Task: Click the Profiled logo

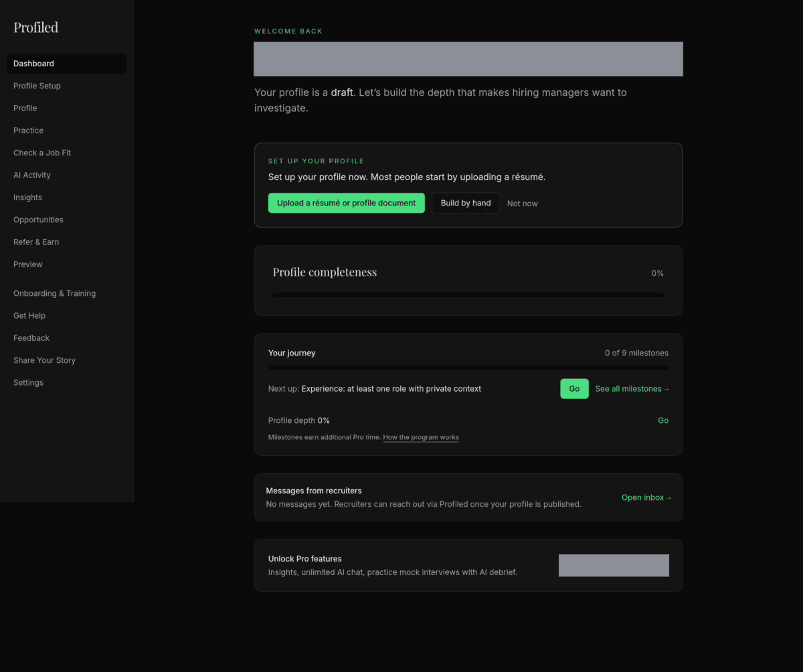Action: pyautogui.click(x=35, y=27)
